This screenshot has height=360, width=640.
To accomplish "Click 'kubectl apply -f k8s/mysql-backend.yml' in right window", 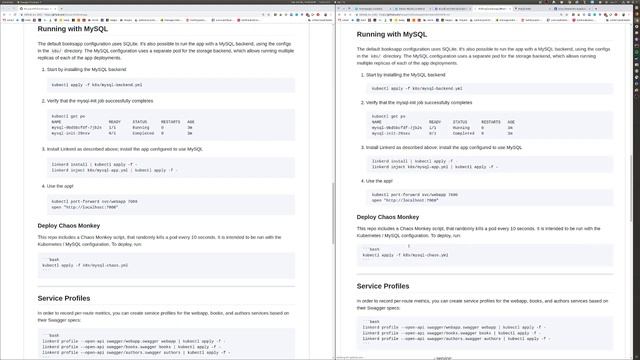I will pyautogui.click(x=417, y=89).
